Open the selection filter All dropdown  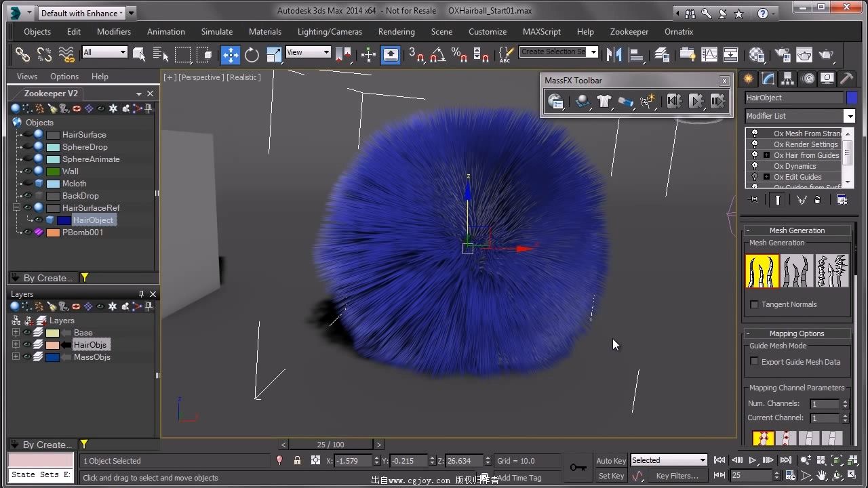(x=104, y=52)
